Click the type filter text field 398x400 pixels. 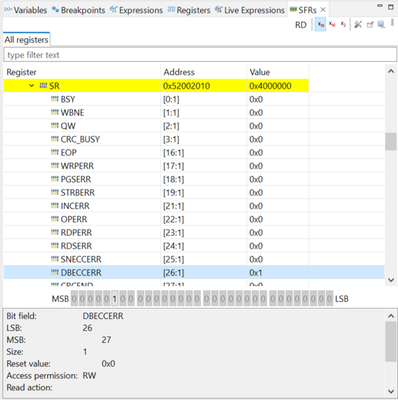[x=200, y=55]
